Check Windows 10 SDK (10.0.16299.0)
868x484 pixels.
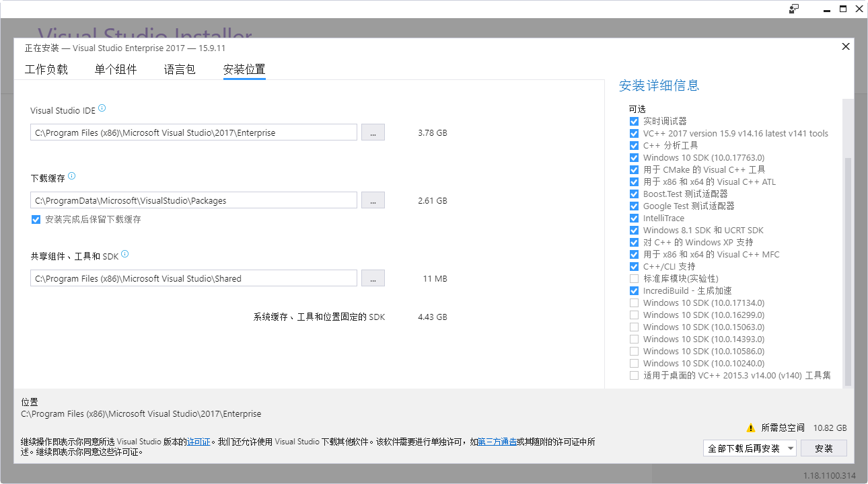(x=634, y=315)
